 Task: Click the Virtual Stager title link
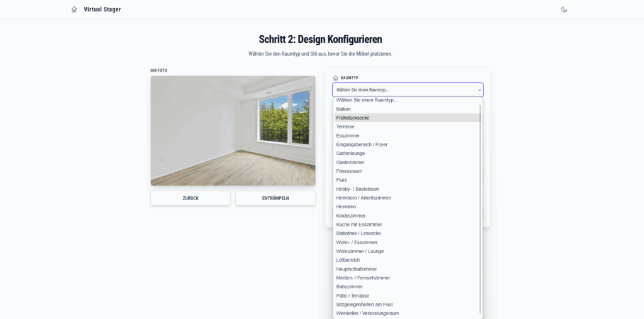click(102, 9)
